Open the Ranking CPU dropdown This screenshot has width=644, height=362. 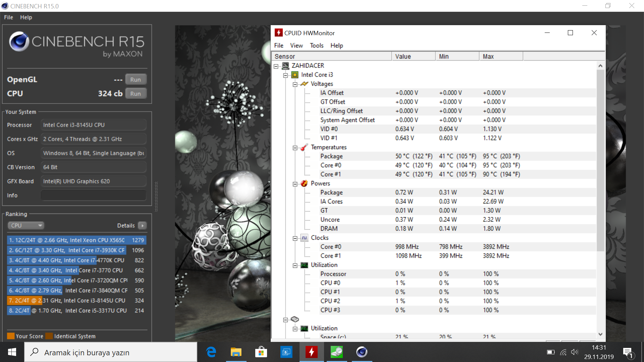(26, 226)
